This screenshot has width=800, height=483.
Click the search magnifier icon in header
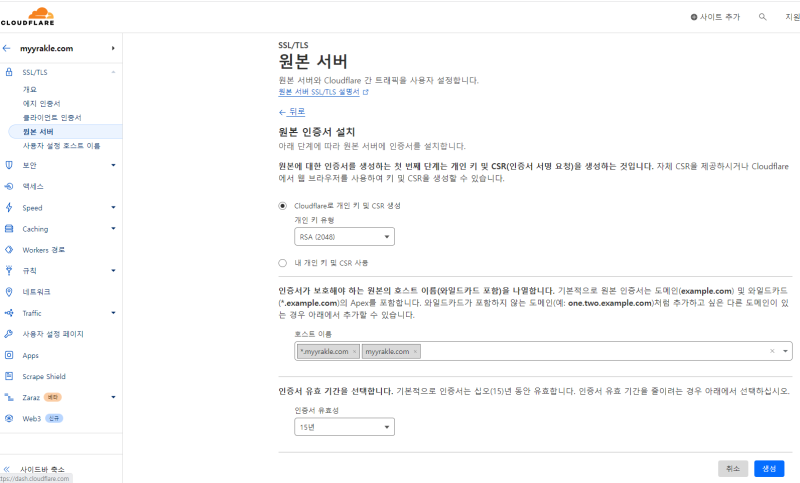coord(763,17)
